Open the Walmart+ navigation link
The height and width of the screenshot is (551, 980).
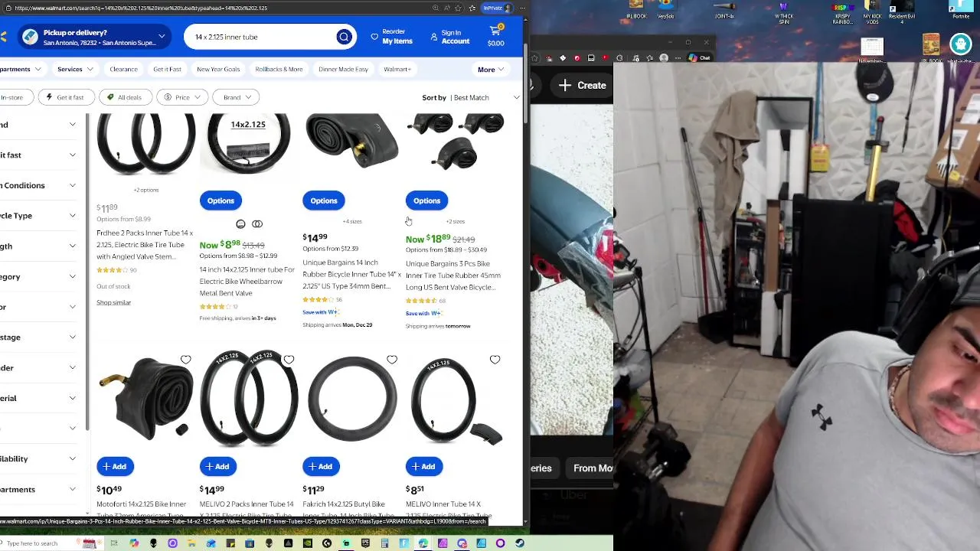click(397, 69)
